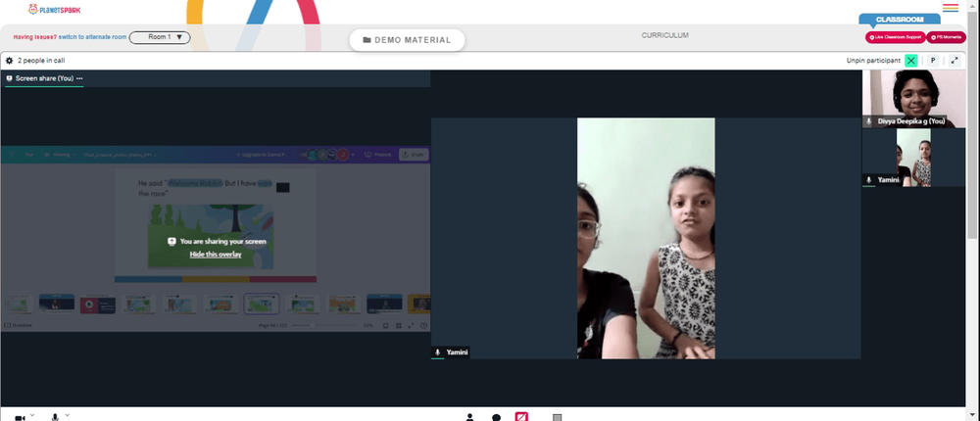Open the DEMO MATERIAL folder button
Screen dimensions: 980x421
coord(407,40)
